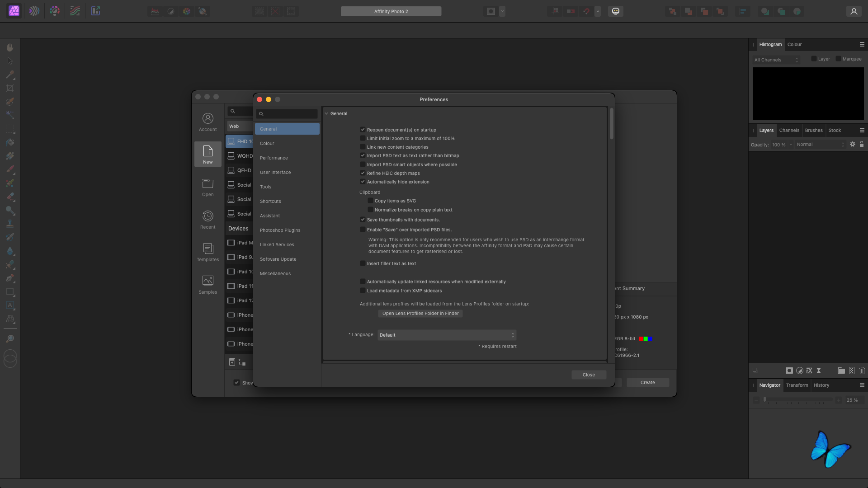This screenshot has width=868, height=488.
Task: Select Shortcuts preferences category
Action: point(287,201)
